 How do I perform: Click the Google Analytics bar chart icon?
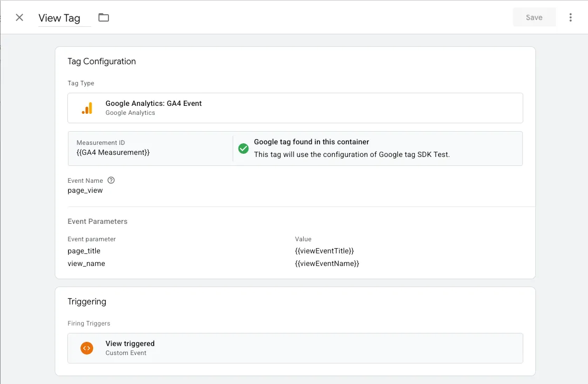click(x=87, y=108)
